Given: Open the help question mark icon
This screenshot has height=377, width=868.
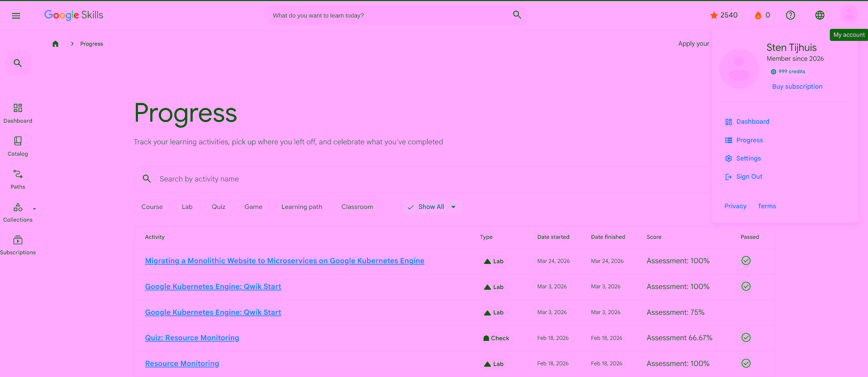Looking at the screenshot, I should tap(790, 15).
